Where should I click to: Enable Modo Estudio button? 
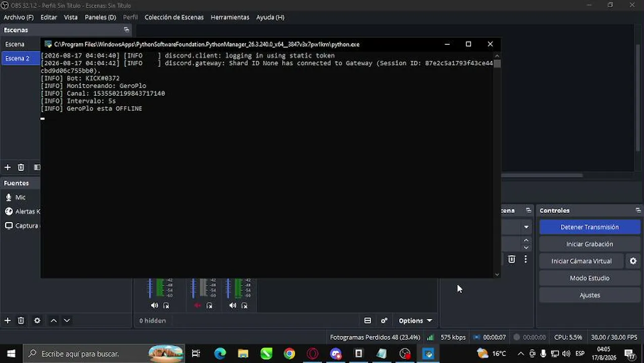tap(589, 278)
